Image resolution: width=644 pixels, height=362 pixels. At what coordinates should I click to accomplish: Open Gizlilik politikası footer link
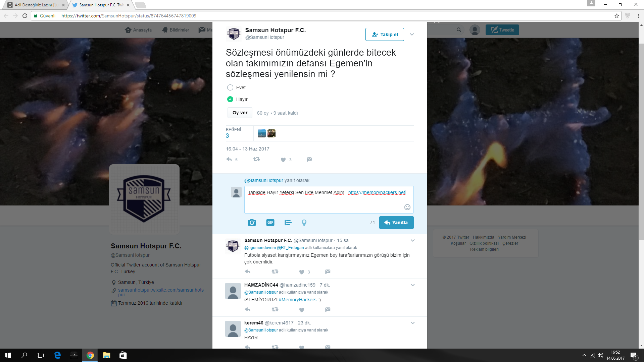click(x=484, y=243)
